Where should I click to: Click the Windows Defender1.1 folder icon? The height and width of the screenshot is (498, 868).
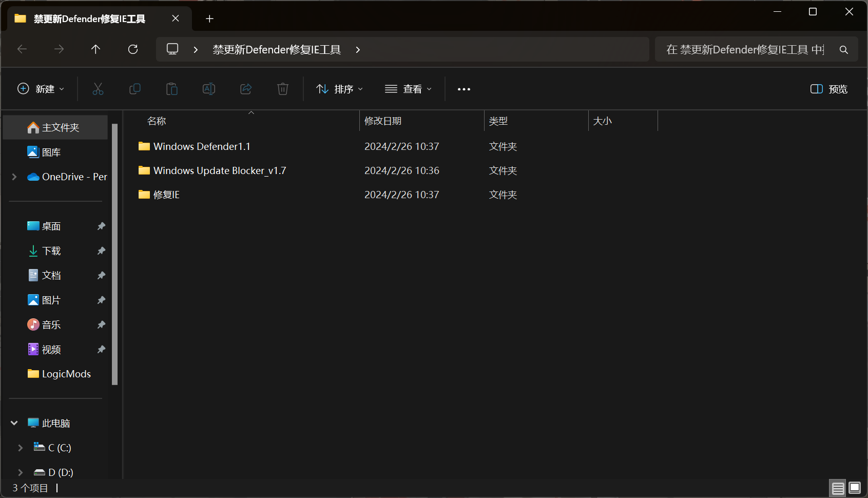[x=144, y=146]
